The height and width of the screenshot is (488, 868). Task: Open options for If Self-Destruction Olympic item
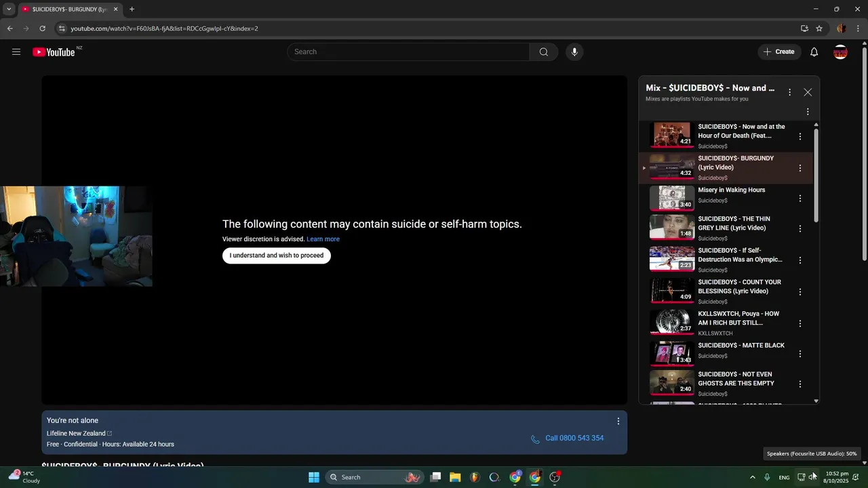[800, 260]
